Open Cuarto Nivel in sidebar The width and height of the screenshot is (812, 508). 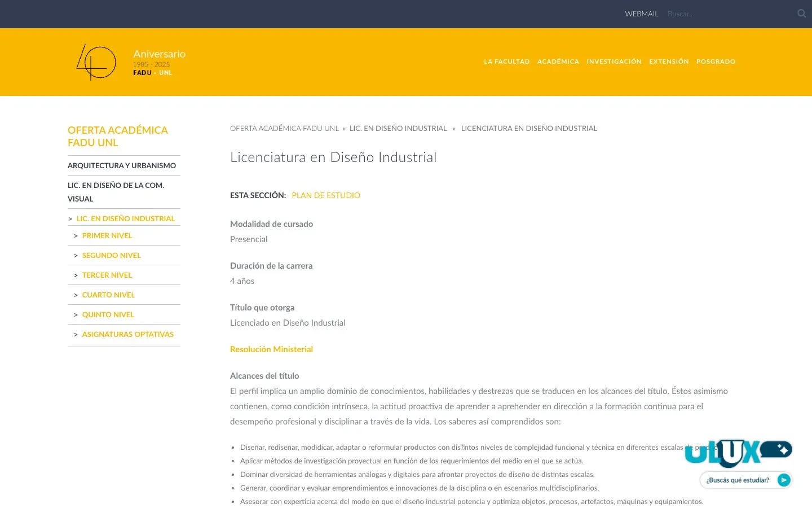point(108,295)
